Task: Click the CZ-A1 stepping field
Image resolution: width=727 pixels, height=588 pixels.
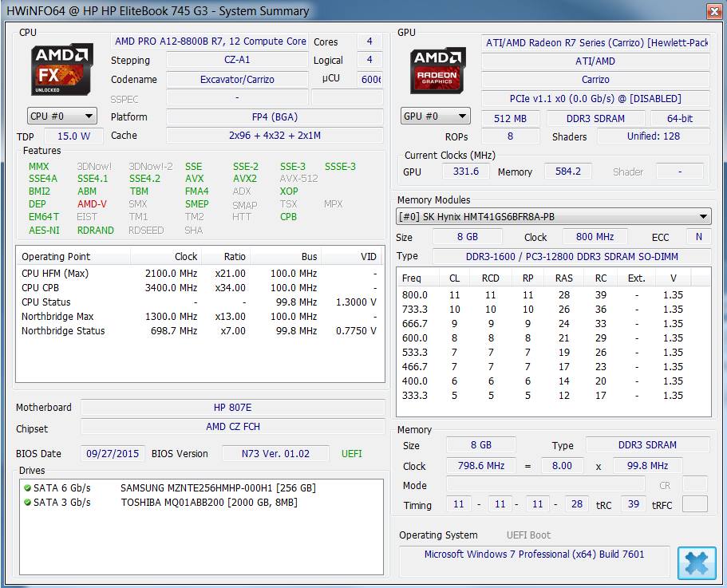Action: pos(237,60)
